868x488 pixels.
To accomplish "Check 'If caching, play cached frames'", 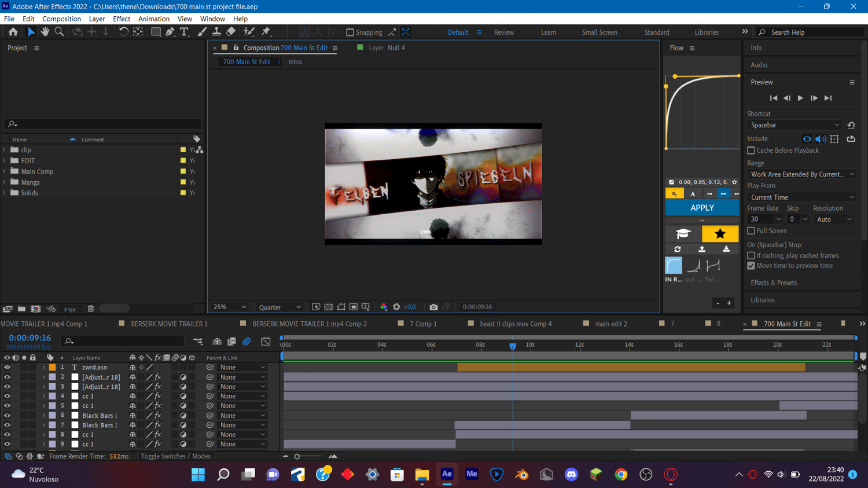I will 751,256.
